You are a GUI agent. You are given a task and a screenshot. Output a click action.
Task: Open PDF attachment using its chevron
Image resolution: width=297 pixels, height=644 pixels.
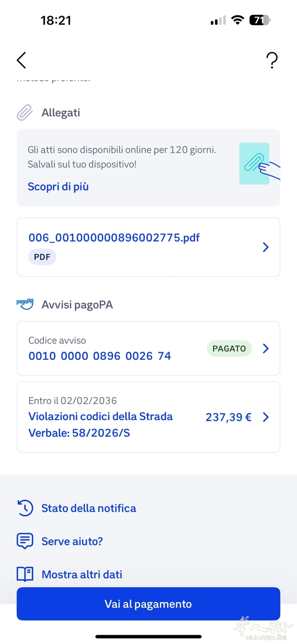point(266,247)
